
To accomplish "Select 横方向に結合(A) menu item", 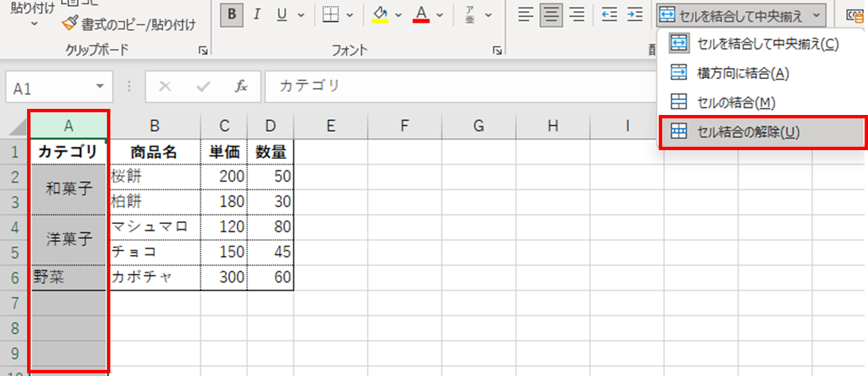I will pos(743,73).
